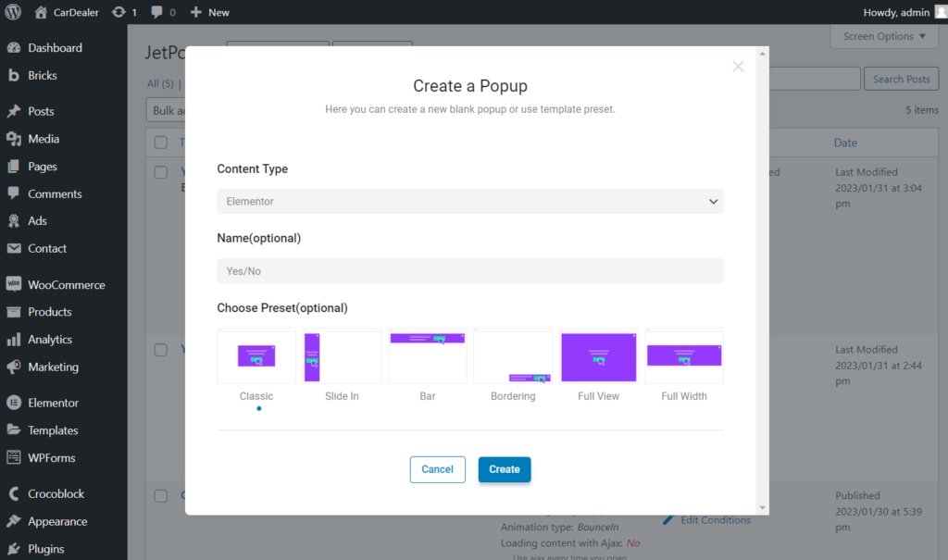Screen dimensions: 948x560
Task: Open the updates icon in admin bar
Action: [x=119, y=12]
